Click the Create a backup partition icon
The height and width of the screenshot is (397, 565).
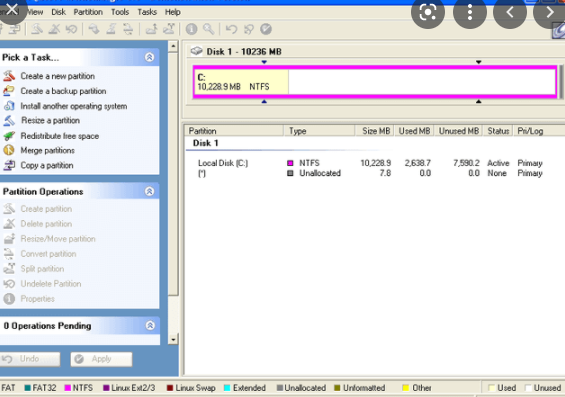point(9,91)
